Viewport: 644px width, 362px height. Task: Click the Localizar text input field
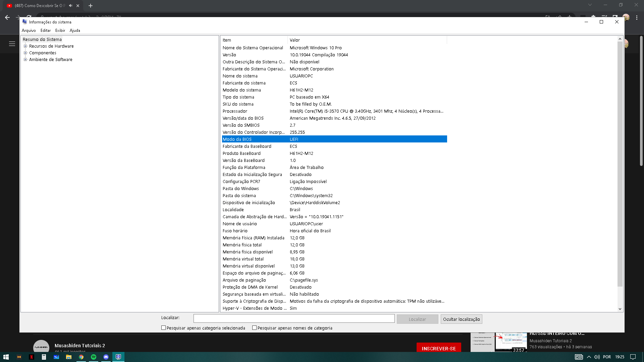pyautogui.click(x=294, y=319)
